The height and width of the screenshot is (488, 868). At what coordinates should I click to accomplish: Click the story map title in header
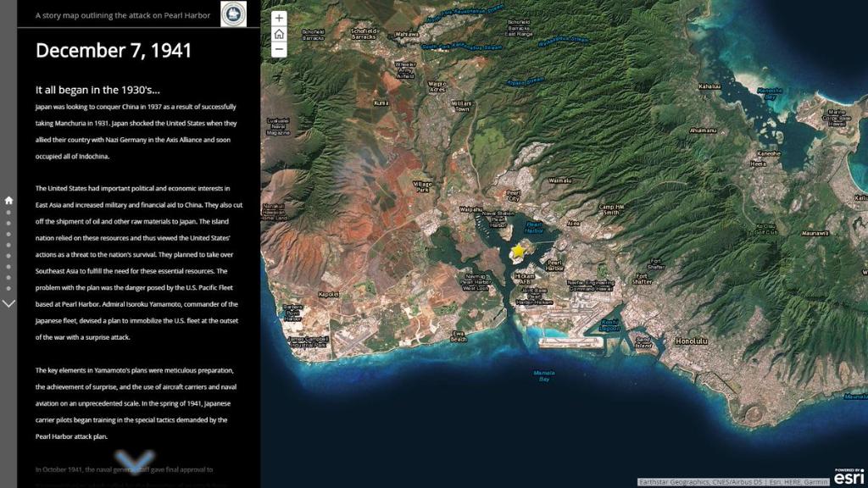point(123,15)
